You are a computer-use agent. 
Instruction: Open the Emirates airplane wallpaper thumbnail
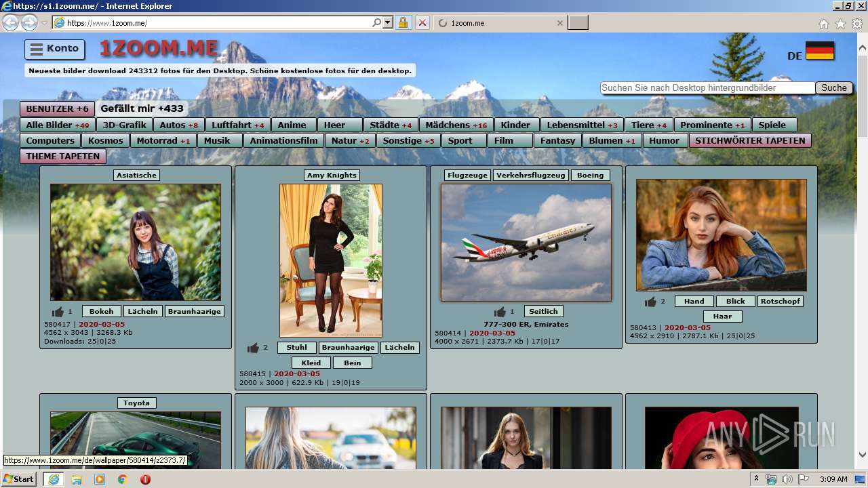click(x=526, y=242)
